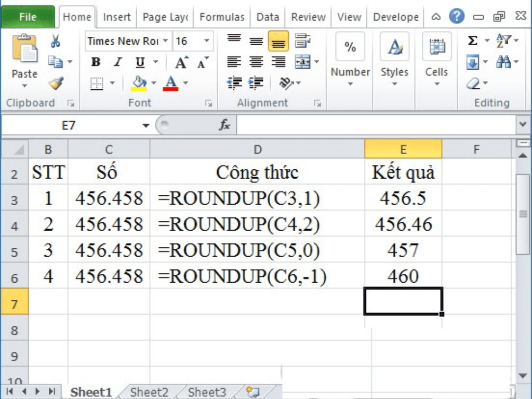Open the AutoSum function

pyautogui.click(x=474, y=40)
